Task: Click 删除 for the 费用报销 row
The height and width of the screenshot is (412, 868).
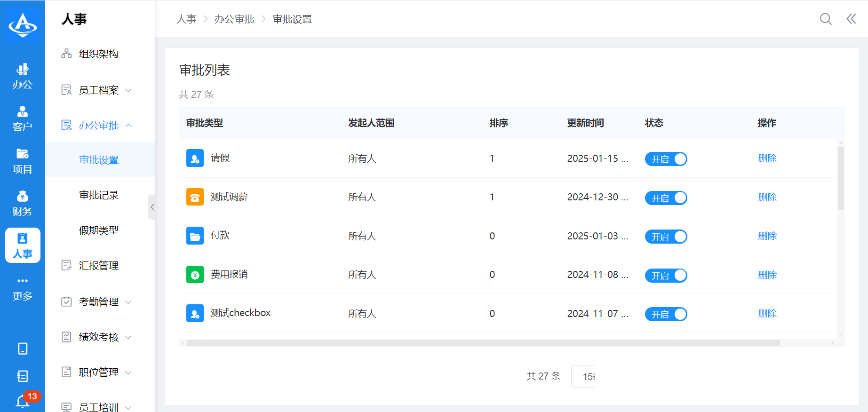Action: pyautogui.click(x=767, y=275)
